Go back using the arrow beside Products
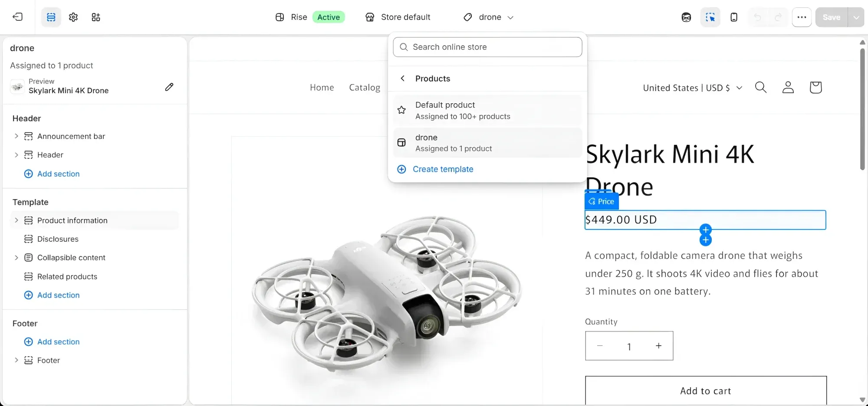868x406 pixels. click(403, 79)
